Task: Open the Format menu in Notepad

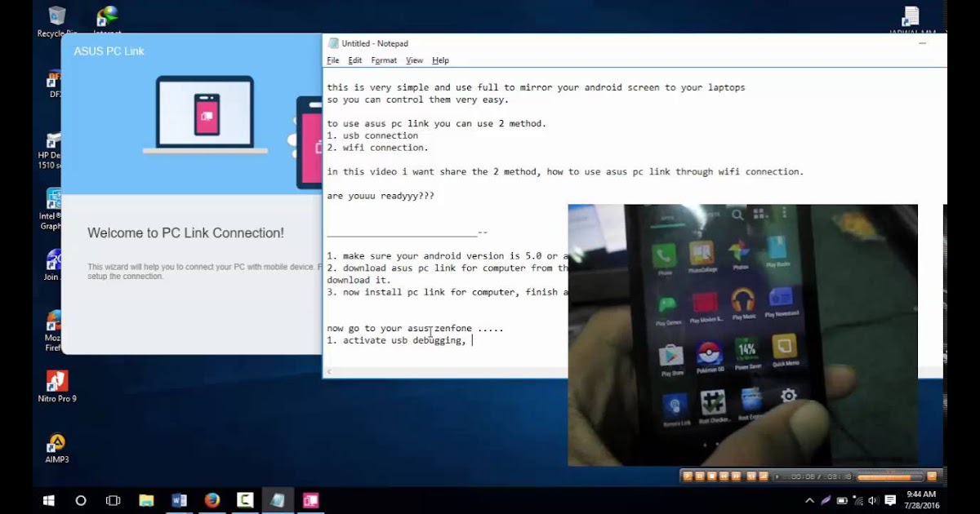Action: 384,60
